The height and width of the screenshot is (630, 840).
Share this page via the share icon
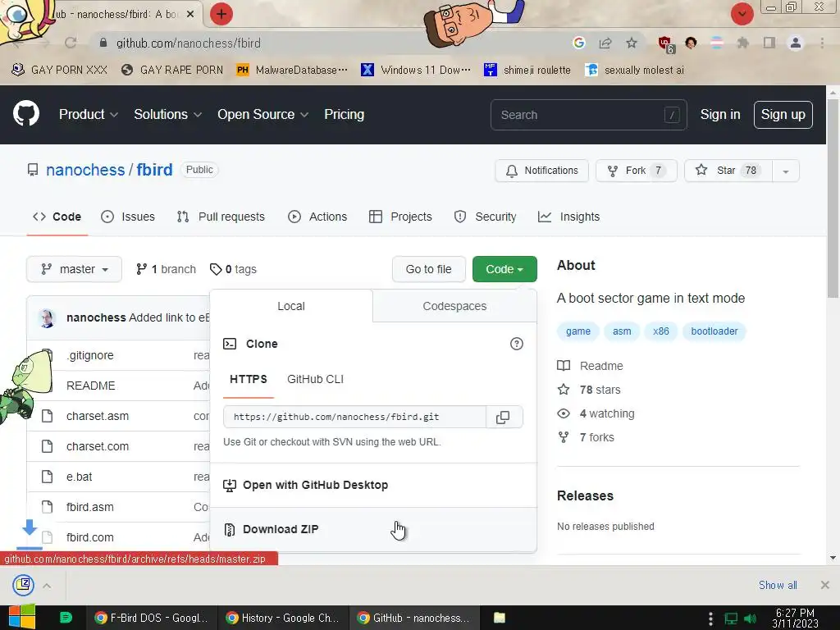click(605, 43)
